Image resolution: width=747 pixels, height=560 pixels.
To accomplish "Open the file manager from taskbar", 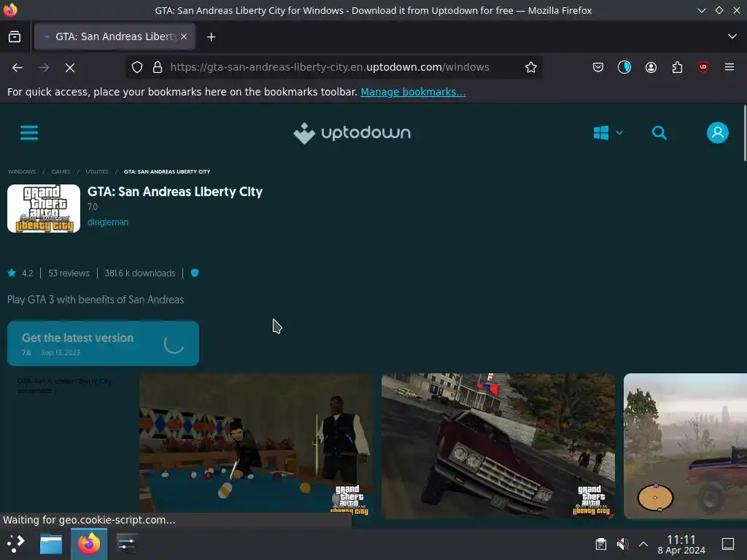I will pyautogui.click(x=51, y=543).
